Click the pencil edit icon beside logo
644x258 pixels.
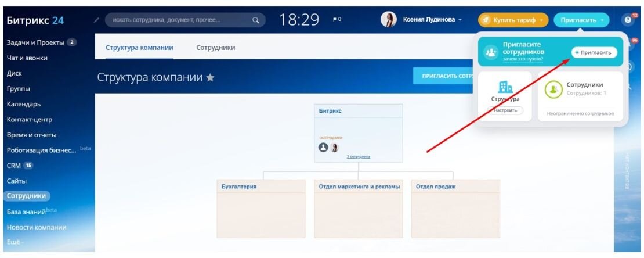(96, 20)
